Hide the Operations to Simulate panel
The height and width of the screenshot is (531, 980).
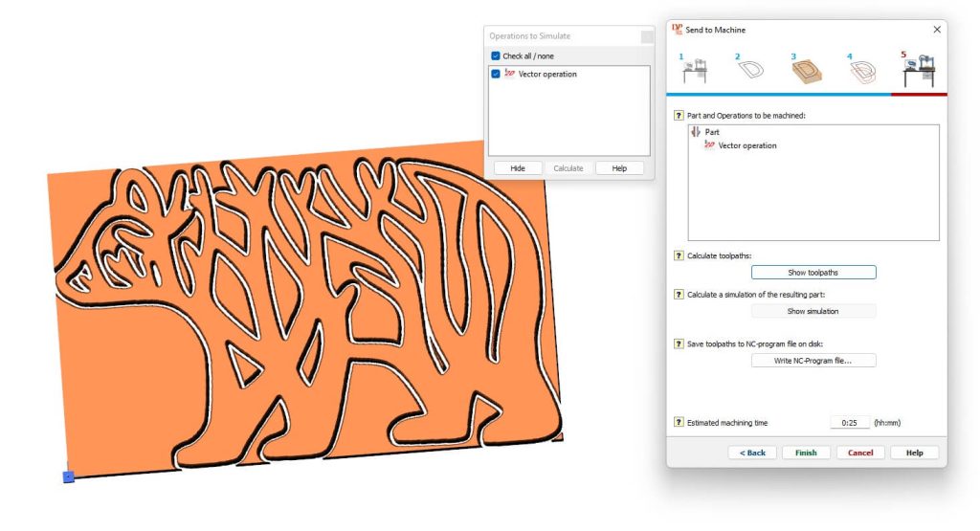click(518, 168)
